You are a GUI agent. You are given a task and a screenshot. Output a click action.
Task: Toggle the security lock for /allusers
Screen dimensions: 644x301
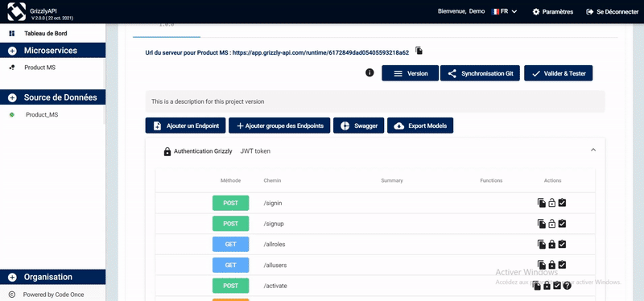[x=552, y=265]
